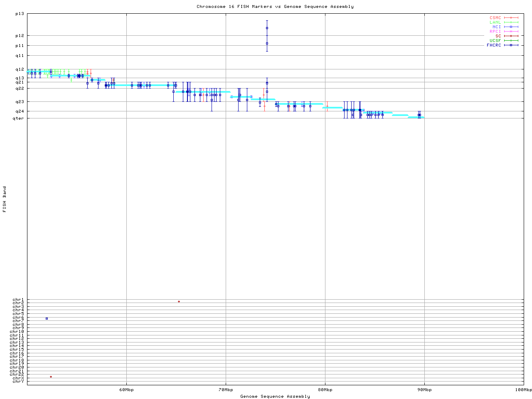Click the 80Mbp x-axis label
The image size is (532, 399).
point(325,390)
